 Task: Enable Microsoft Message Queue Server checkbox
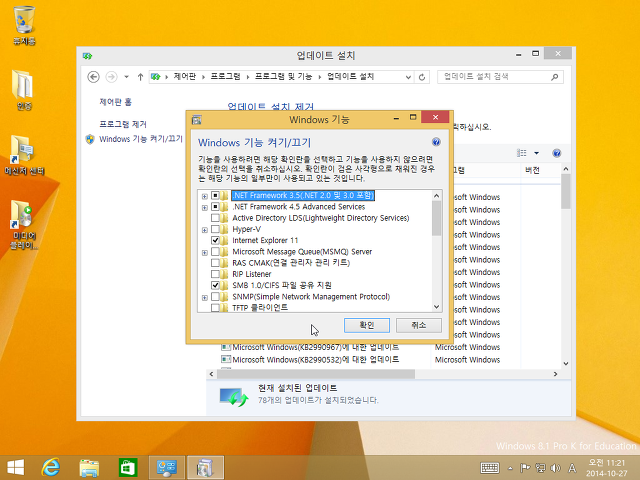(x=215, y=252)
